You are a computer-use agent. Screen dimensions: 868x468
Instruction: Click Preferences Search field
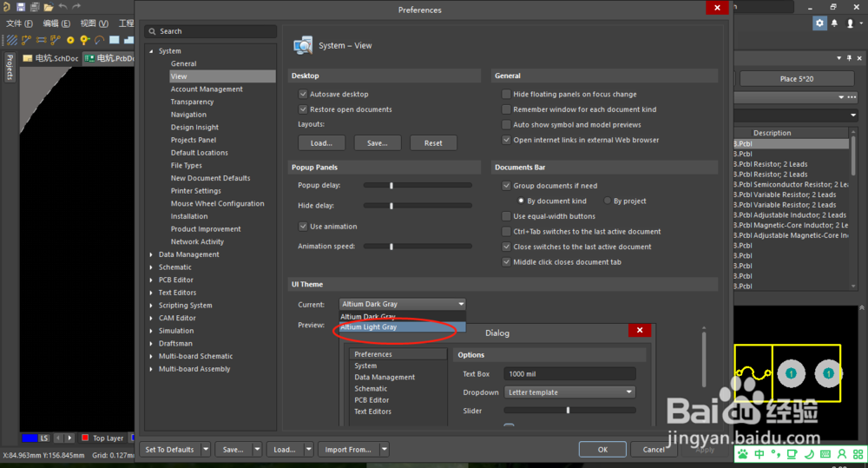pos(210,31)
